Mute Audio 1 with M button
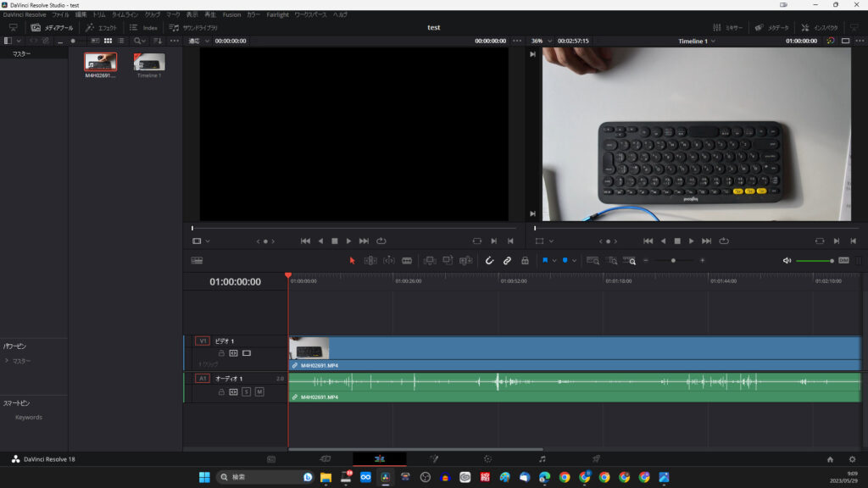Image resolution: width=868 pixels, height=488 pixels. 259,391
